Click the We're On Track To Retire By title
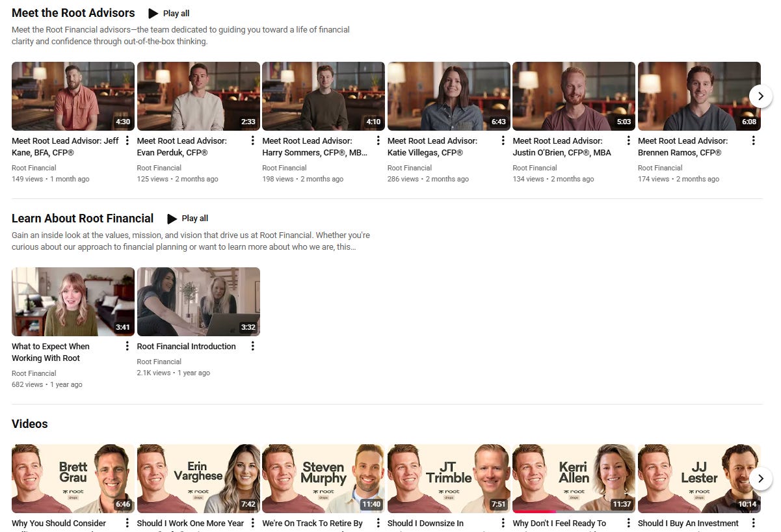Viewport: 781px width, 532px height. pyautogui.click(x=313, y=524)
